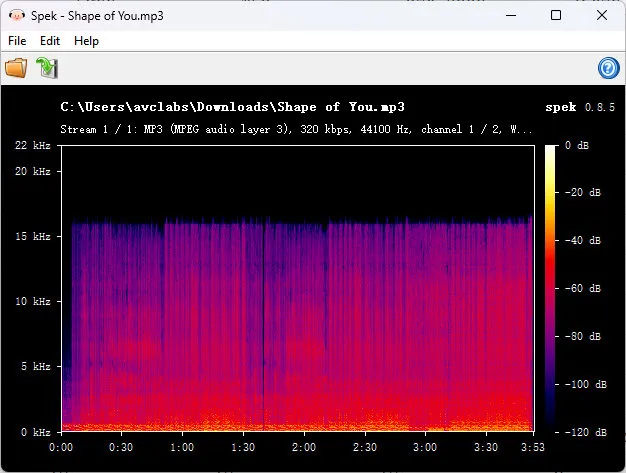Open a file with the folder icon

(x=16, y=67)
